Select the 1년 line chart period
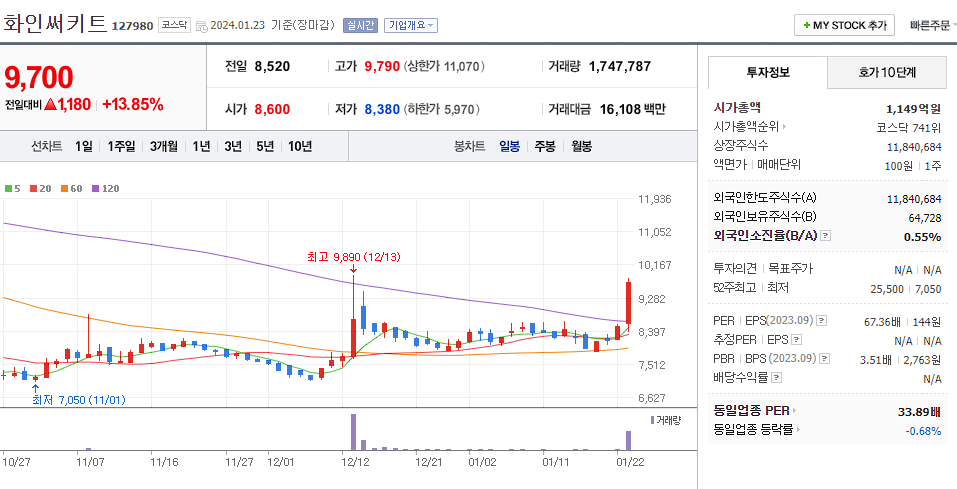 click(201, 147)
